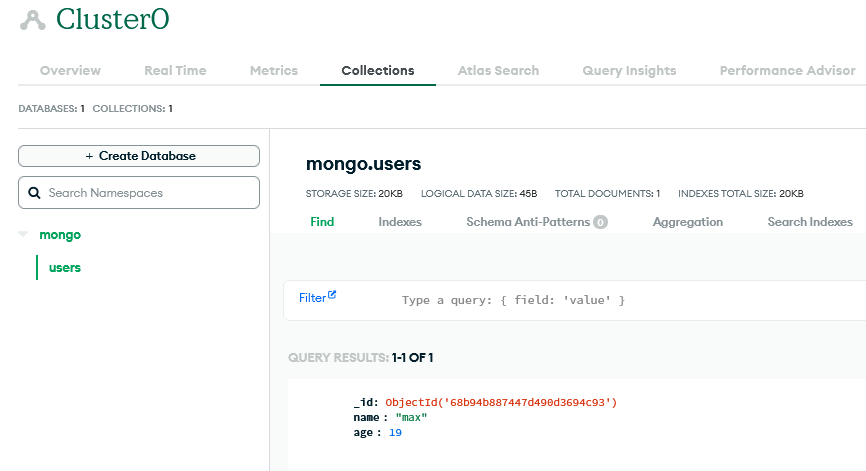Switch to the Indexes tab
Viewport: 866px width, 471px height.
click(400, 222)
